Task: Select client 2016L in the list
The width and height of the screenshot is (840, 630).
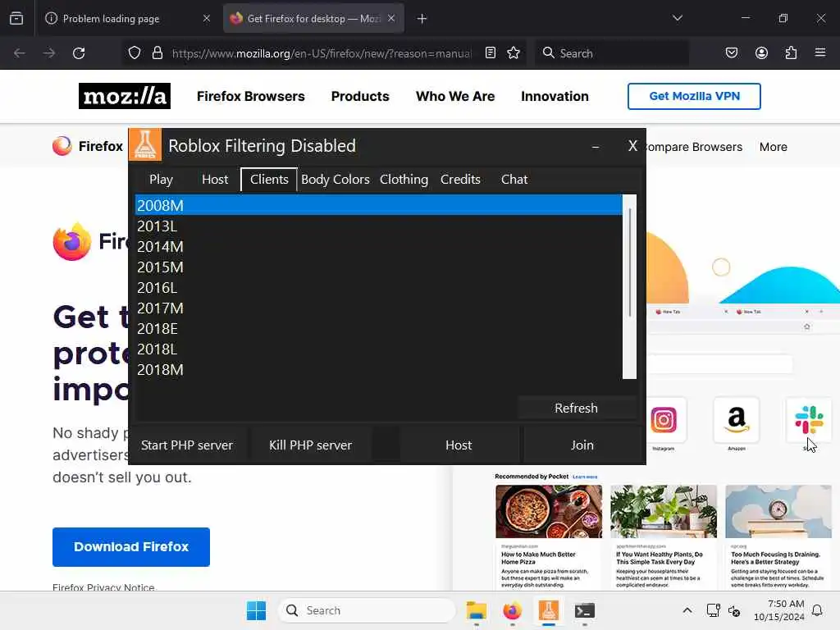Action: click(379, 288)
